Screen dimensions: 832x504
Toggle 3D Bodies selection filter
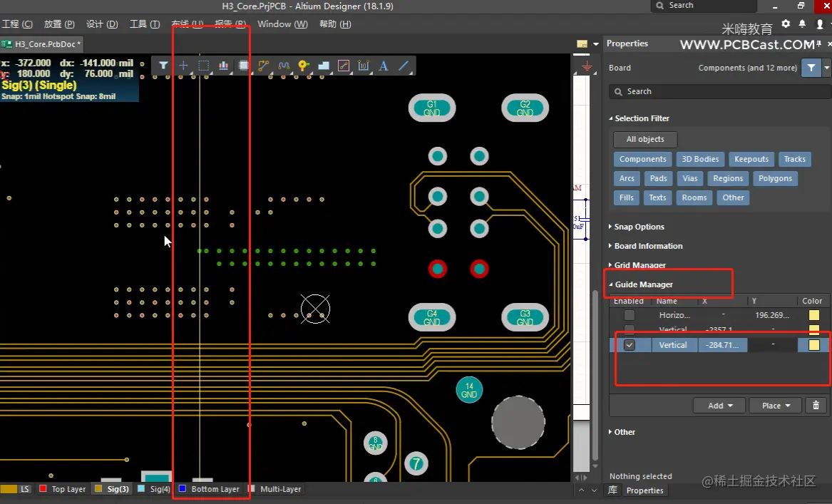pyautogui.click(x=700, y=159)
